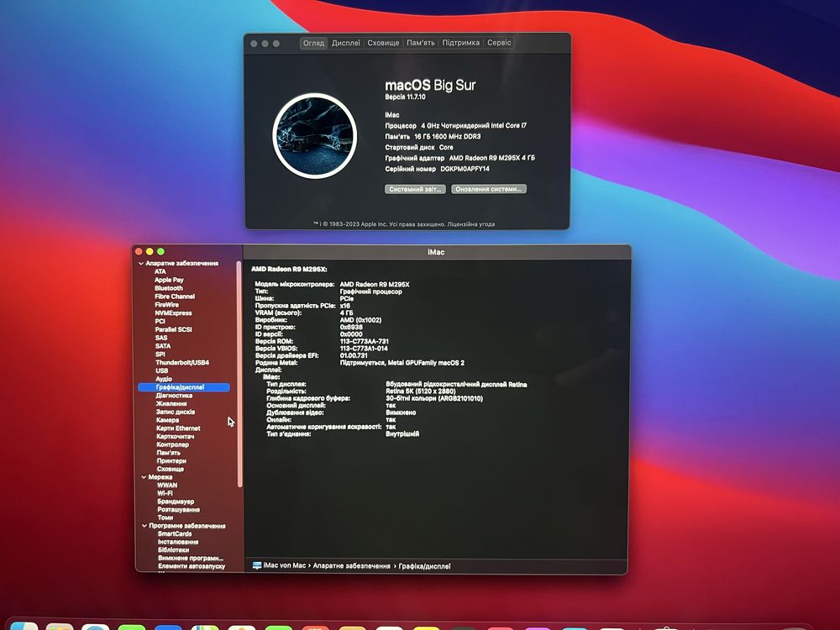Viewport: 840px width, 630px height.
Task: Select Діагностика in the sidebar
Action: [x=174, y=396]
